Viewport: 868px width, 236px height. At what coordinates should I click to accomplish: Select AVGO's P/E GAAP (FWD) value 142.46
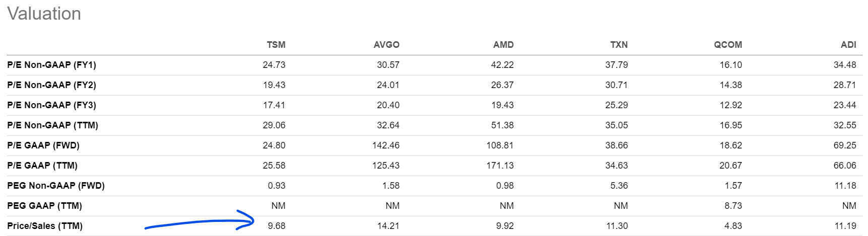click(386, 145)
